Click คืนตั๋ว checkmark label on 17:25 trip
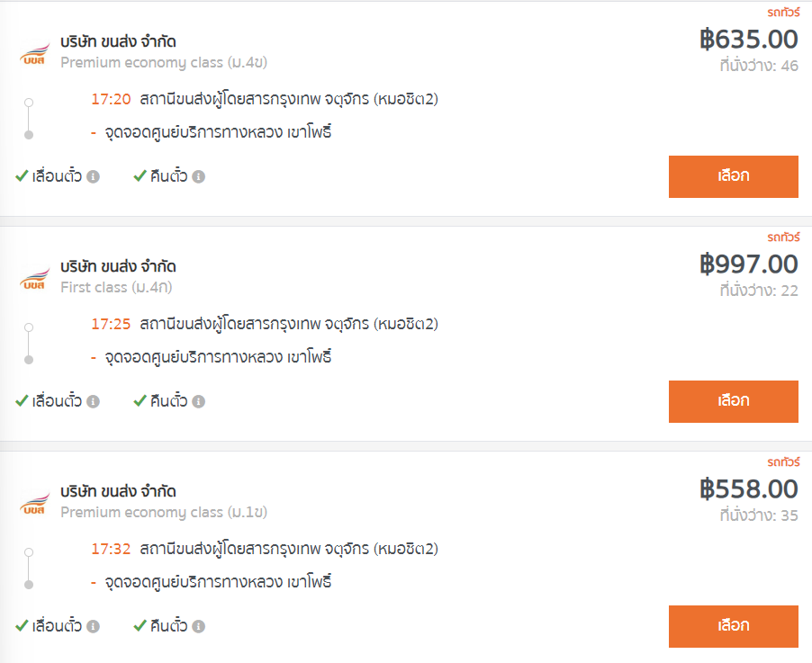 pyautogui.click(x=160, y=401)
